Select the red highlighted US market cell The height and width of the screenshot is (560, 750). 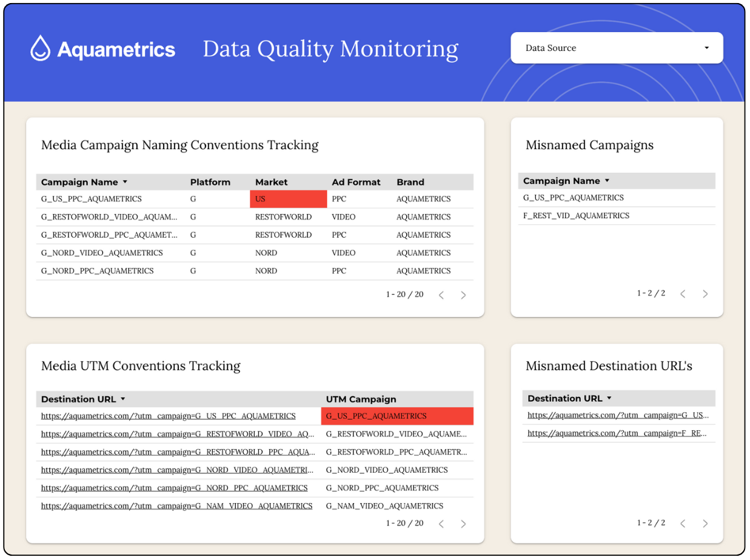point(288,199)
